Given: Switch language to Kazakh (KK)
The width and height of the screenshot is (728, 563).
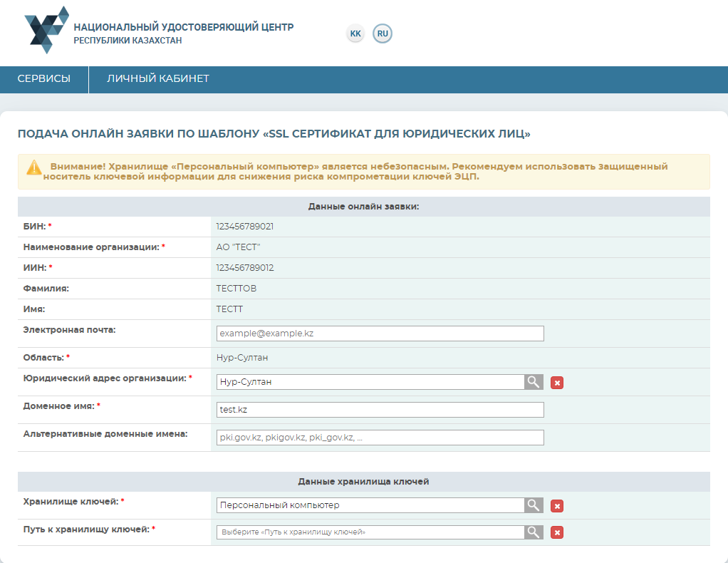Looking at the screenshot, I should [355, 33].
